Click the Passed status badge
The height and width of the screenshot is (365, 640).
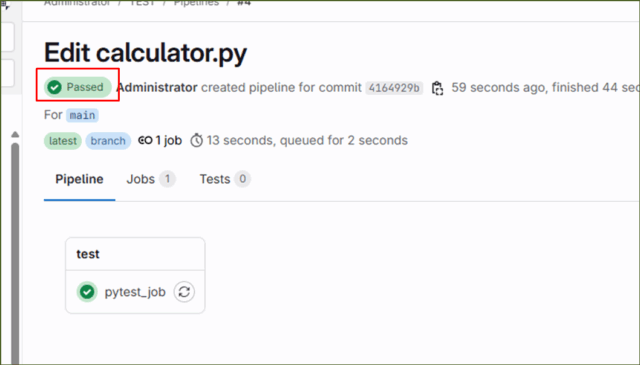pyautogui.click(x=78, y=87)
